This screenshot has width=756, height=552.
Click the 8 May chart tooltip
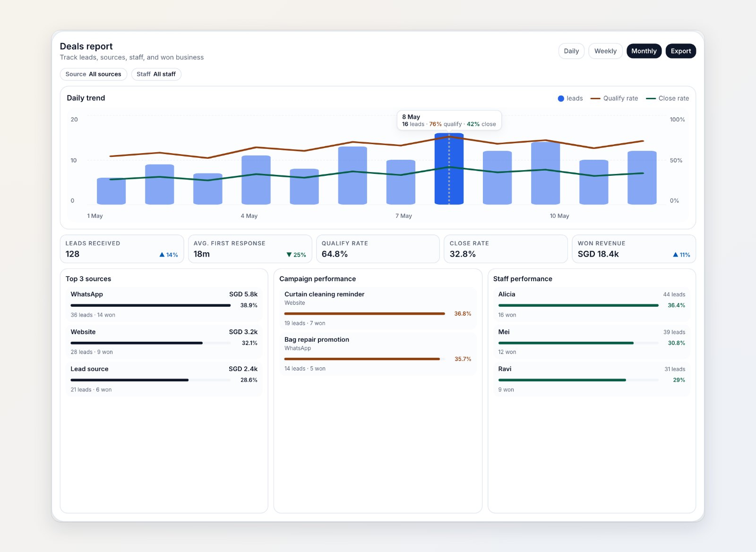coord(449,121)
